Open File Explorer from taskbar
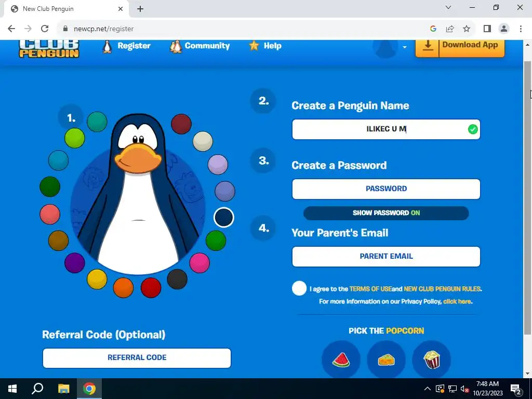532x399 pixels. tap(63, 389)
